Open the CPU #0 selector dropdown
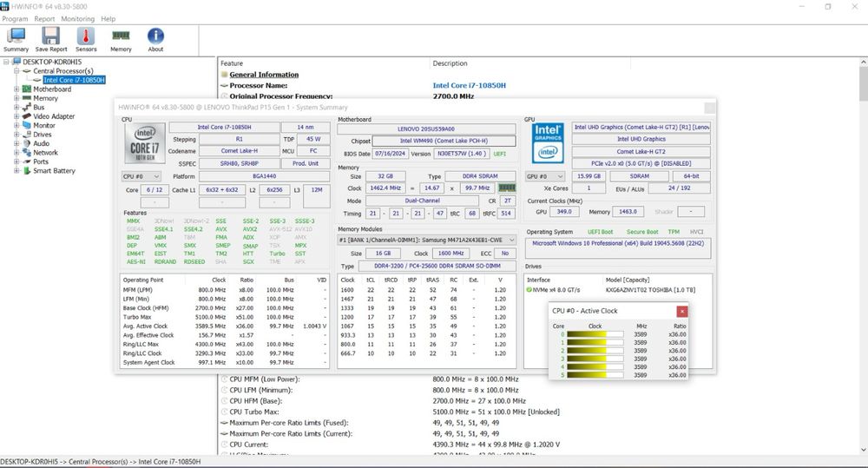Screen dimensions: 868x468 pos(142,176)
